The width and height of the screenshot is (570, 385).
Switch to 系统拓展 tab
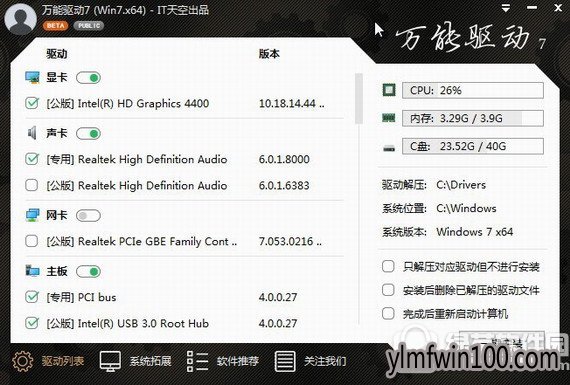click(x=150, y=361)
